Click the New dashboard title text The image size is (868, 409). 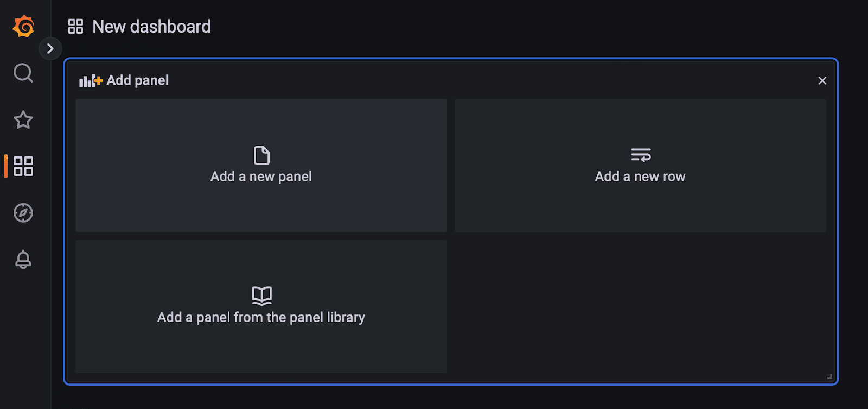pos(151,26)
